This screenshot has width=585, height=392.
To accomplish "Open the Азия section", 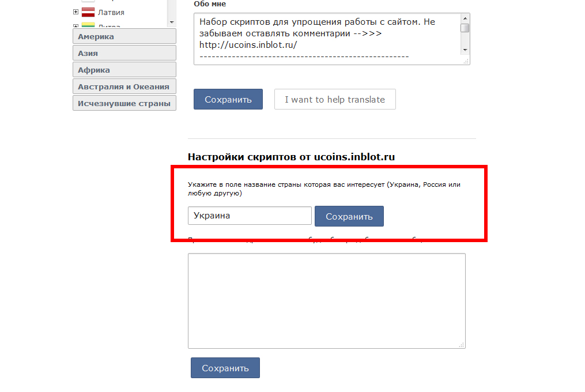I will pyautogui.click(x=124, y=53).
